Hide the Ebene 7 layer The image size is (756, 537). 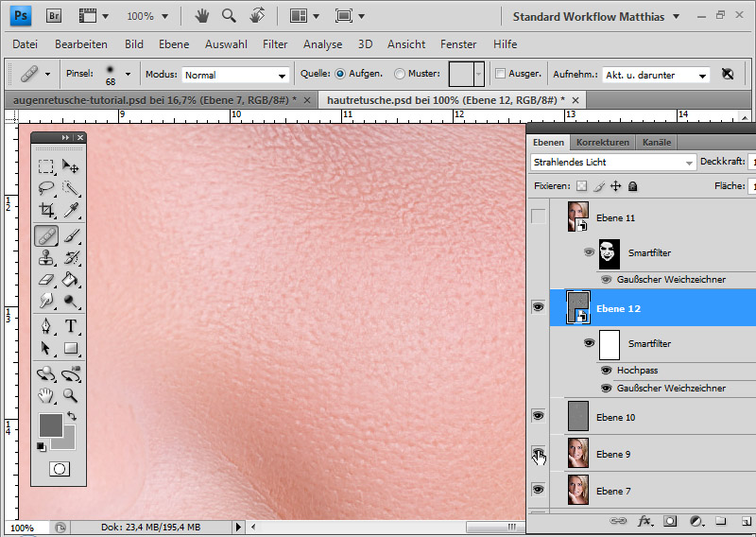point(538,490)
